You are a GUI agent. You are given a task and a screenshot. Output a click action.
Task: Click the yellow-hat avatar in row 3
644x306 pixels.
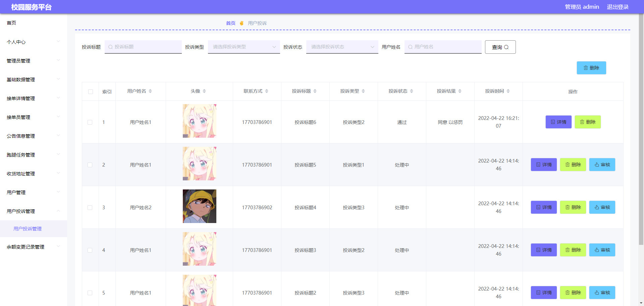click(x=200, y=206)
